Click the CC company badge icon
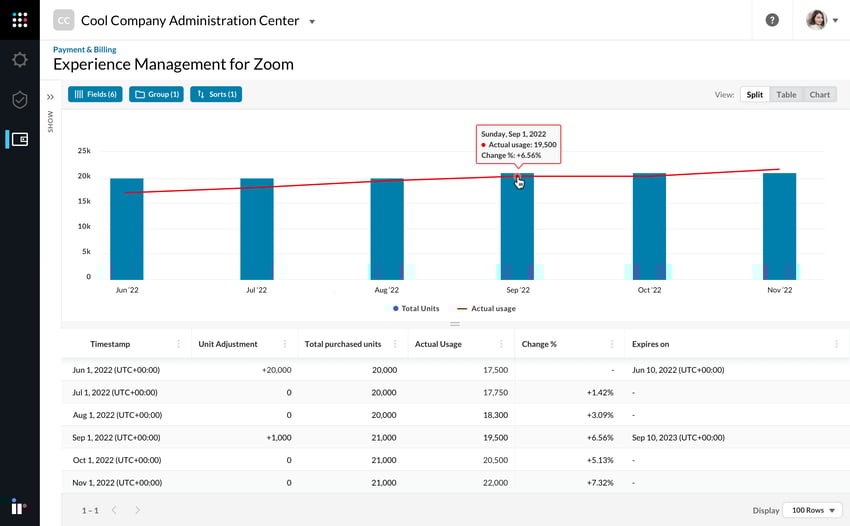 click(63, 20)
